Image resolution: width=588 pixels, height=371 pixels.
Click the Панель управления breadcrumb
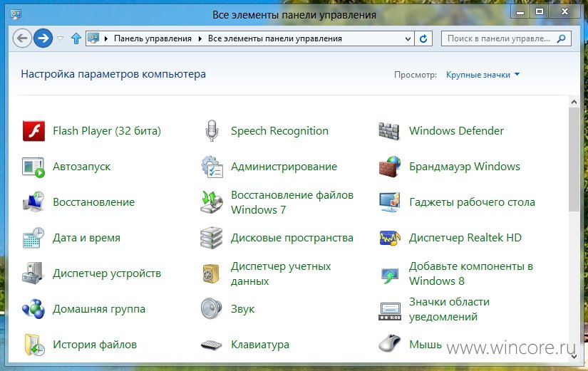click(153, 38)
